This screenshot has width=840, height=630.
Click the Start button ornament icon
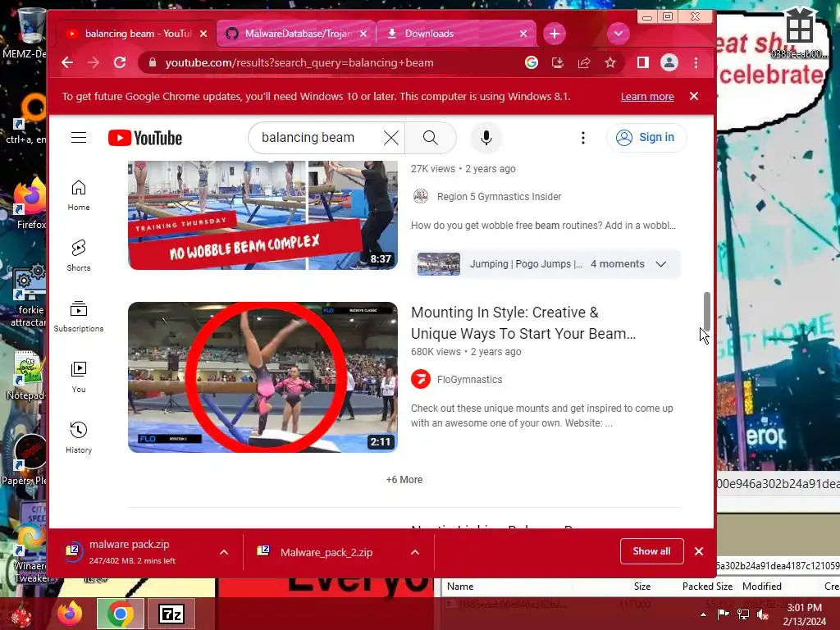coord(22,614)
